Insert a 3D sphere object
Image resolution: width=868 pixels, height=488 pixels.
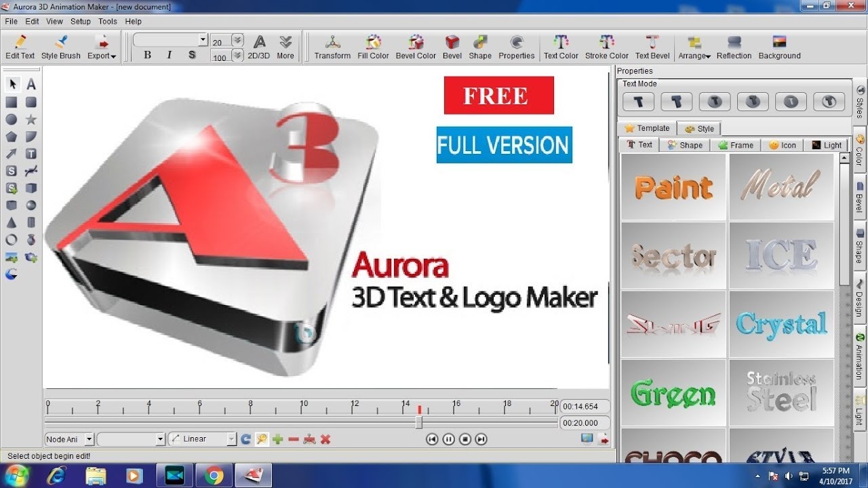point(31,205)
